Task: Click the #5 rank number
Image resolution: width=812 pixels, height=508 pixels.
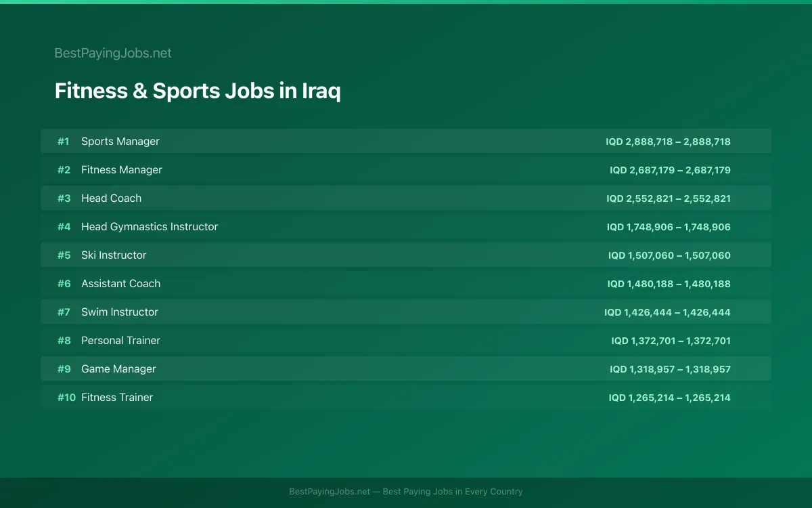Action: coord(64,255)
